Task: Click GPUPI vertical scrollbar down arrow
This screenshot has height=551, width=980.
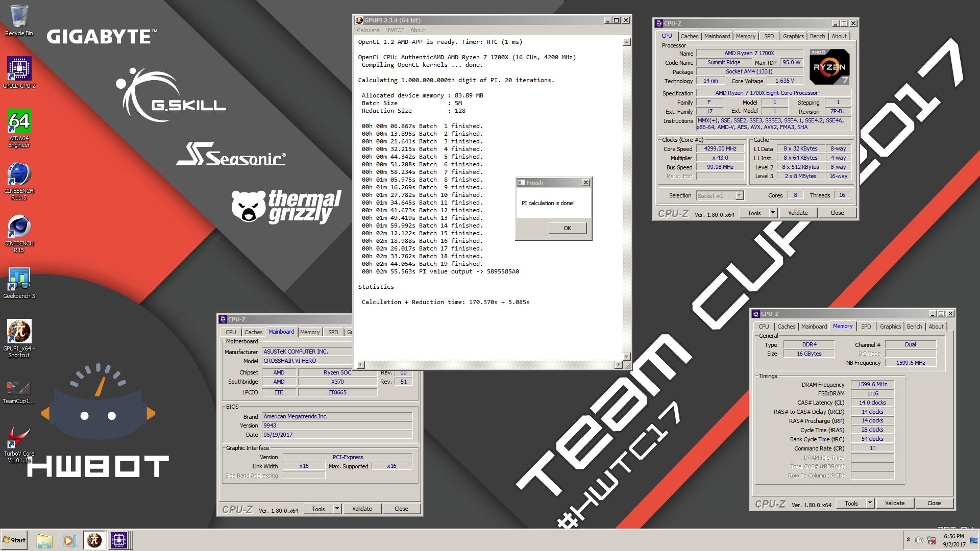Action: tap(627, 356)
